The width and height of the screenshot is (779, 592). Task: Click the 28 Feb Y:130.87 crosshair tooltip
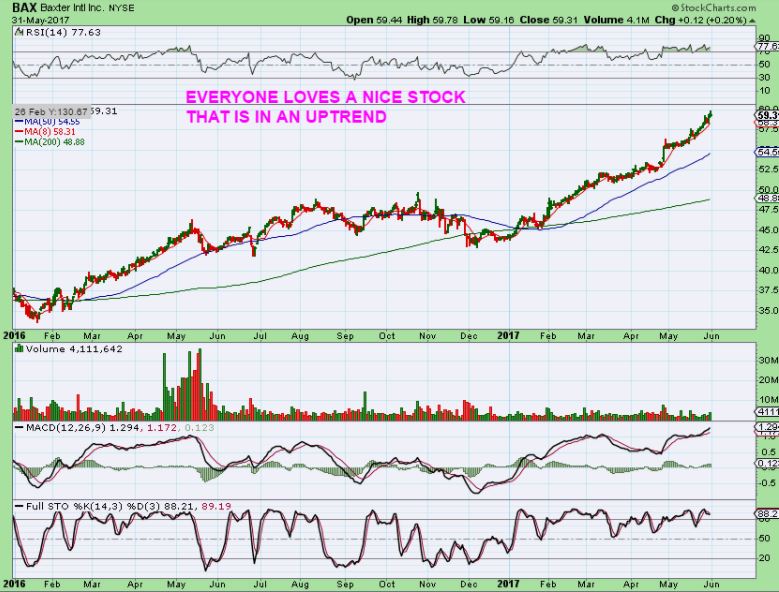[x=51, y=112]
